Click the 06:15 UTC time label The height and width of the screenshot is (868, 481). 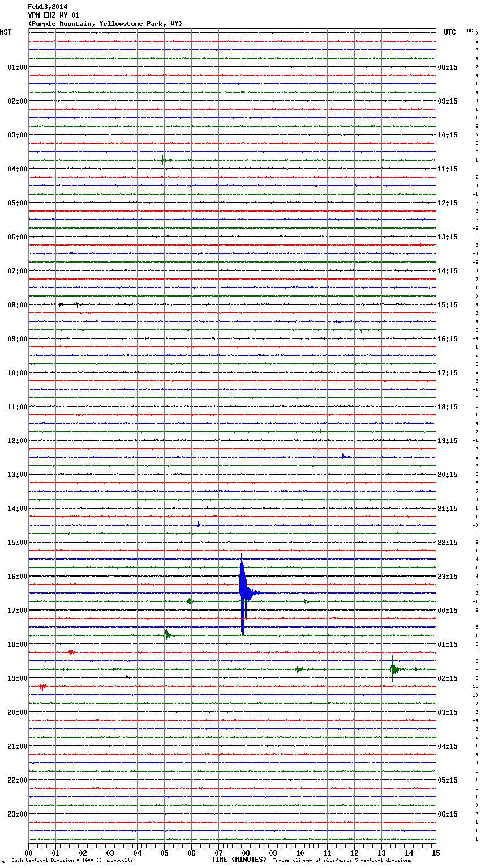(448, 814)
